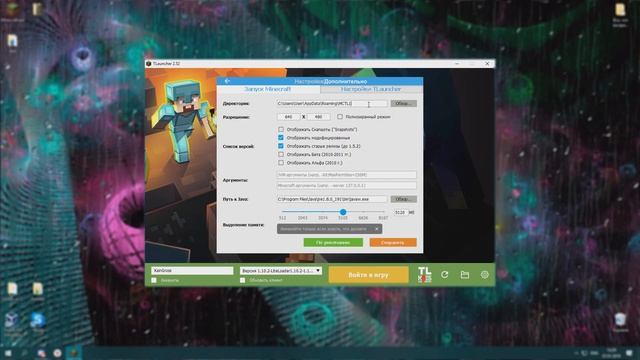Screen dimensions: 640x360
Task: Uncheck the show modified versions checkbox
Action: pos(281,138)
